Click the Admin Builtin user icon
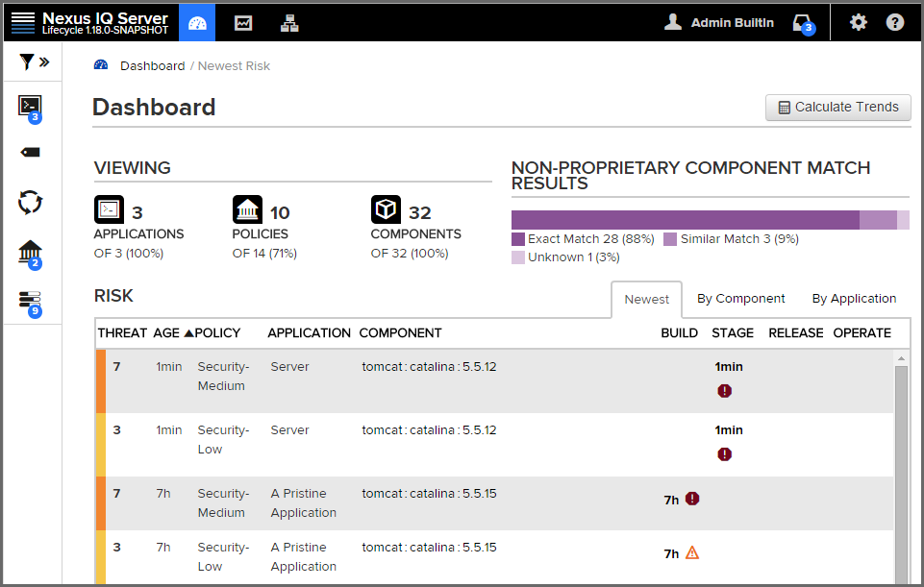 (x=672, y=22)
